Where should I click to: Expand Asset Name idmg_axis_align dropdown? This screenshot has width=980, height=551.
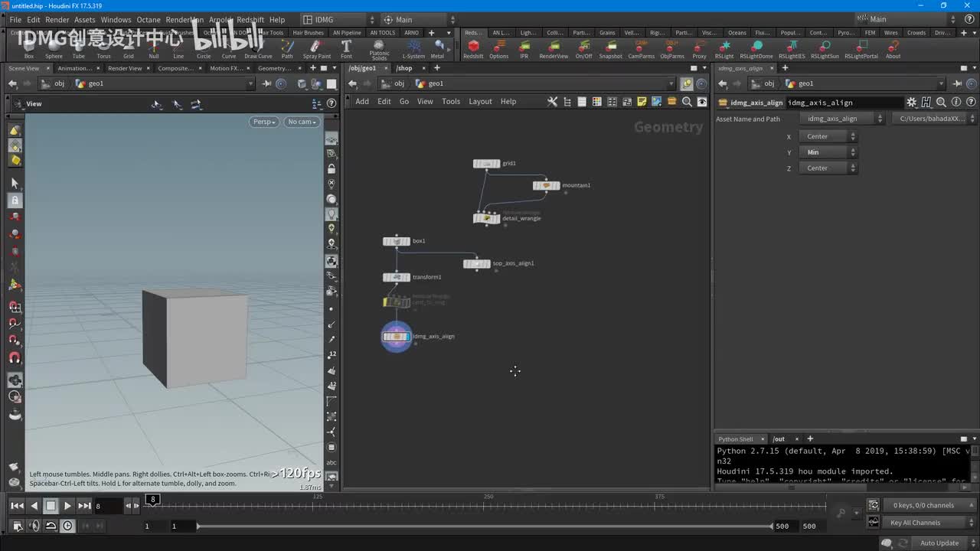(842, 119)
